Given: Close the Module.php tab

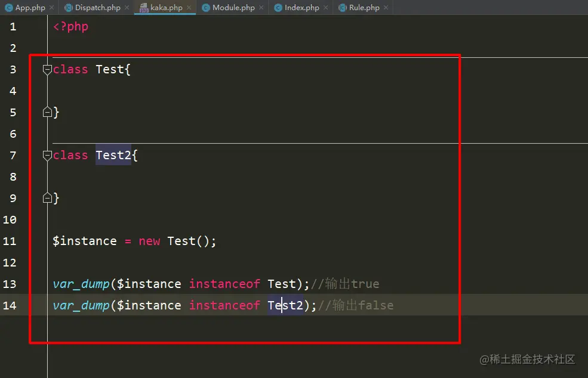Looking at the screenshot, I should [x=261, y=8].
